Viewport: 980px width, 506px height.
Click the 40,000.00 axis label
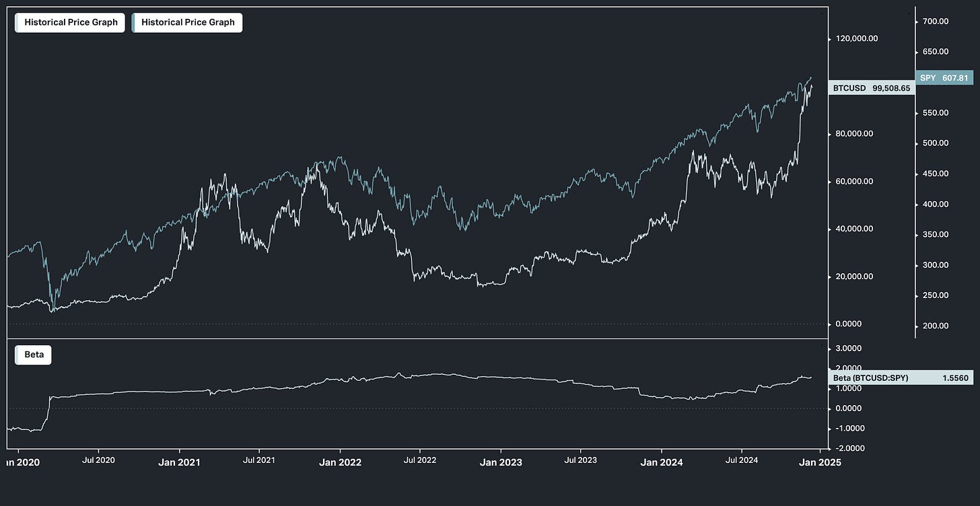coord(854,229)
